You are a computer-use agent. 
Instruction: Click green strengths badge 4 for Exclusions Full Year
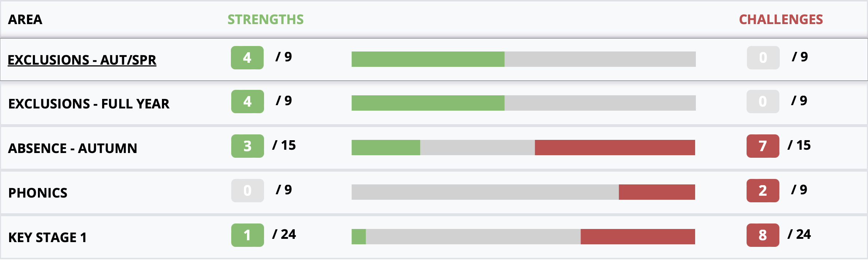[x=248, y=102]
